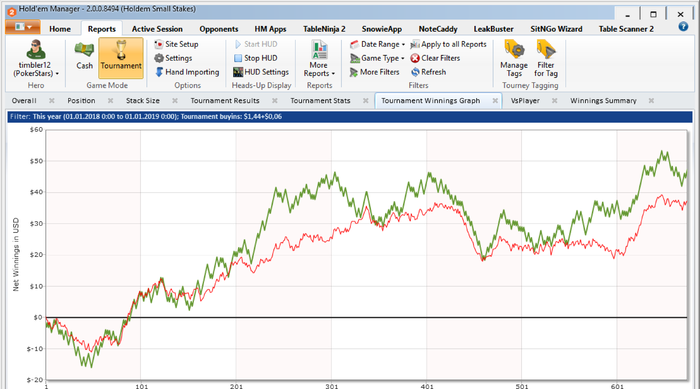The height and width of the screenshot is (389, 700).
Task: Click Apply to all Reports
Action: coord(448,44)
